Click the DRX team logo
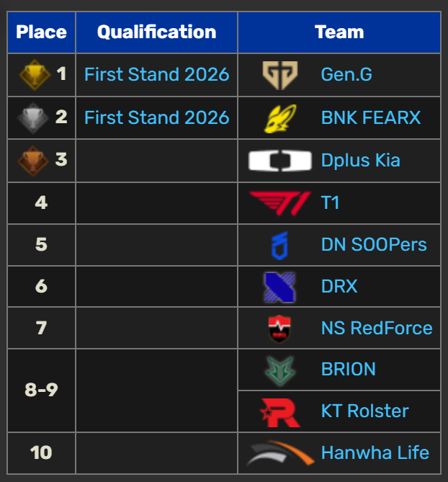 [279, 286]
